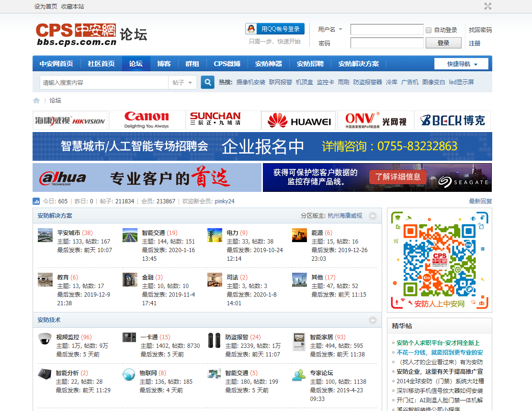Open the 帖子 search type dropdown
The width and height of the screenshot is (532, 411).
pyautogui.click(x=182, y=82)
